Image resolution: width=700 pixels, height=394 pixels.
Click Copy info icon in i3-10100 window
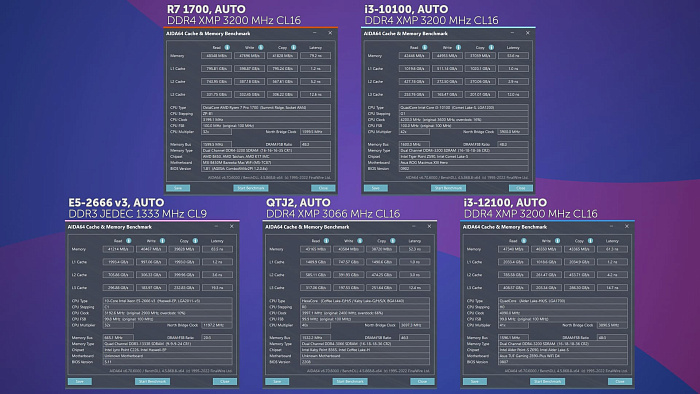coord(491,47)
